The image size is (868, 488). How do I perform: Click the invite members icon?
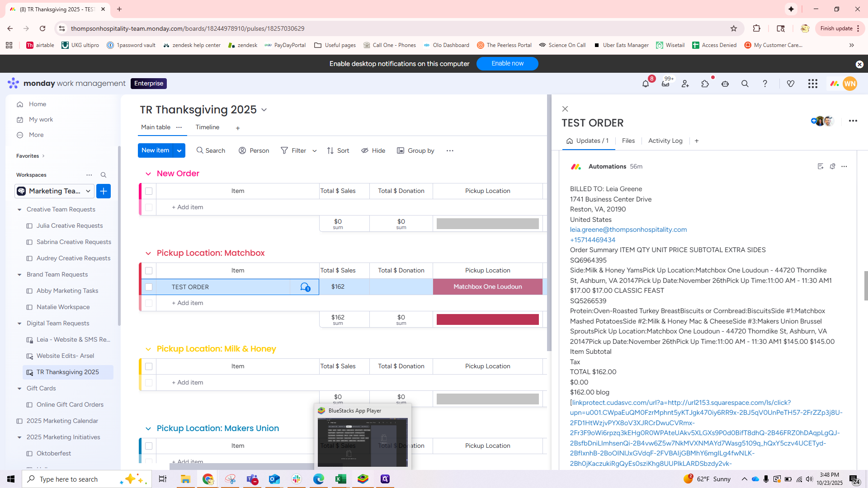(685, 84)
